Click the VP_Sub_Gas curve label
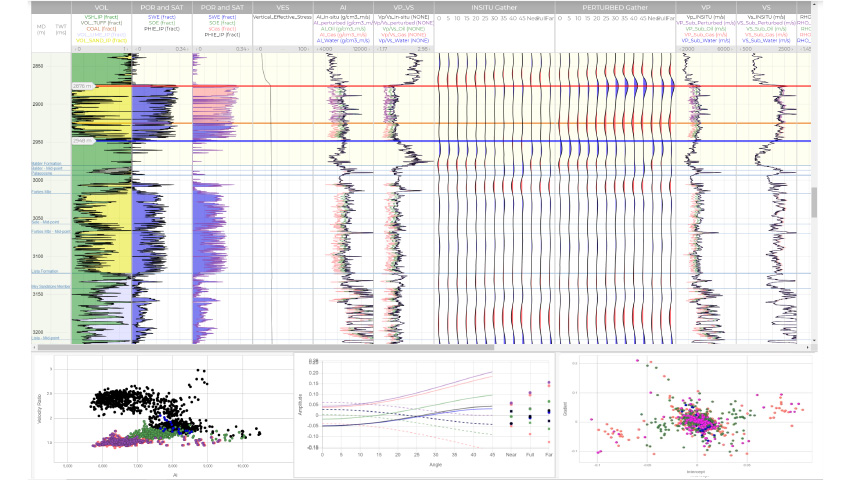Viewport: 852px width, 480px height. click(706, 35)
